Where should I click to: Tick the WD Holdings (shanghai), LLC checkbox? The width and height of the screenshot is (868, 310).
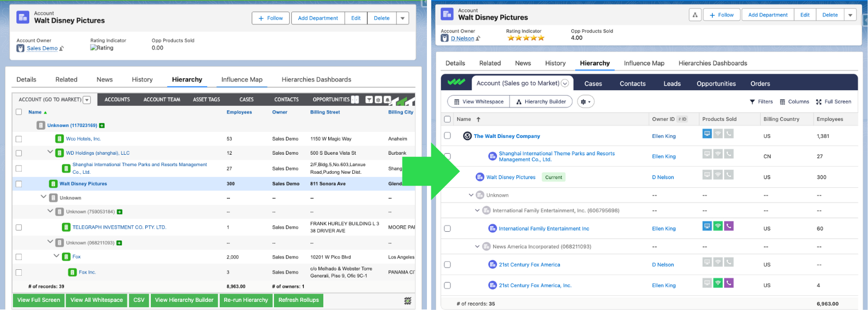coord(18,153)
